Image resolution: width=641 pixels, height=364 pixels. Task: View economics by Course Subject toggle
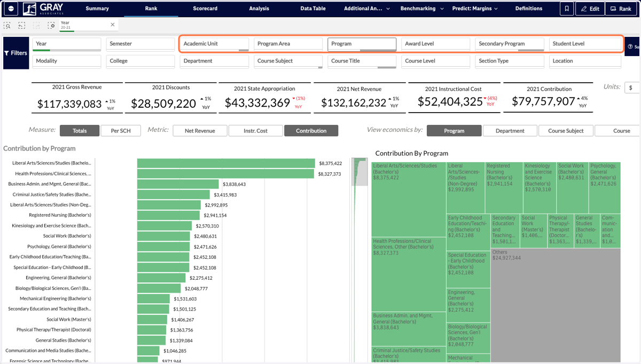pos(566,131)
